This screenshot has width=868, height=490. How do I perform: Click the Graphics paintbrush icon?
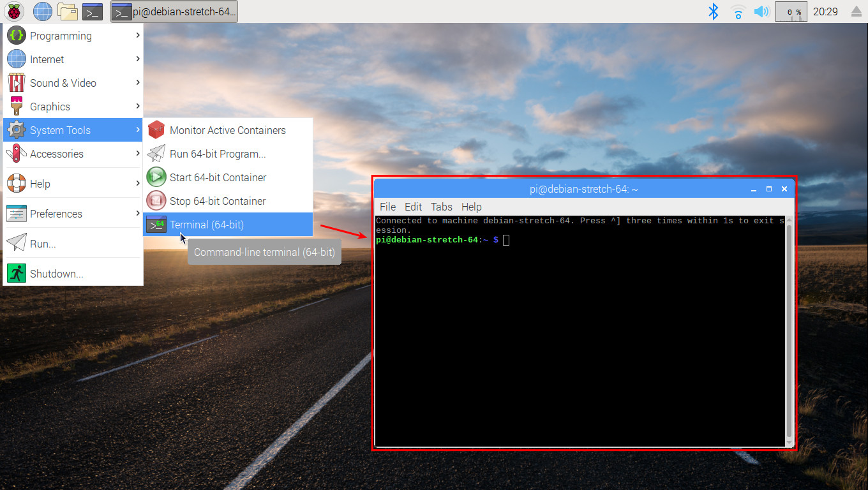[17, 107]
